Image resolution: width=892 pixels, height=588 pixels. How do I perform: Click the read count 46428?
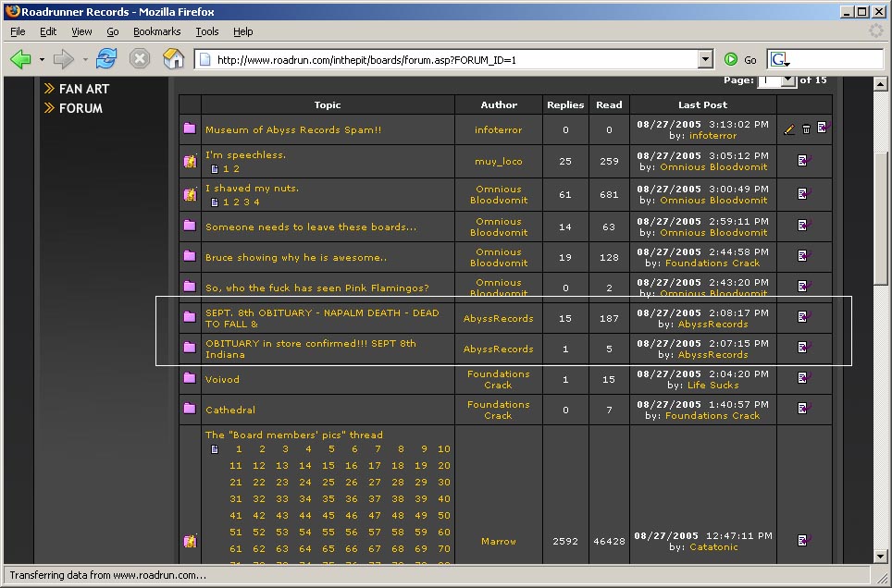pyautogui.click(x=609, y=542)
